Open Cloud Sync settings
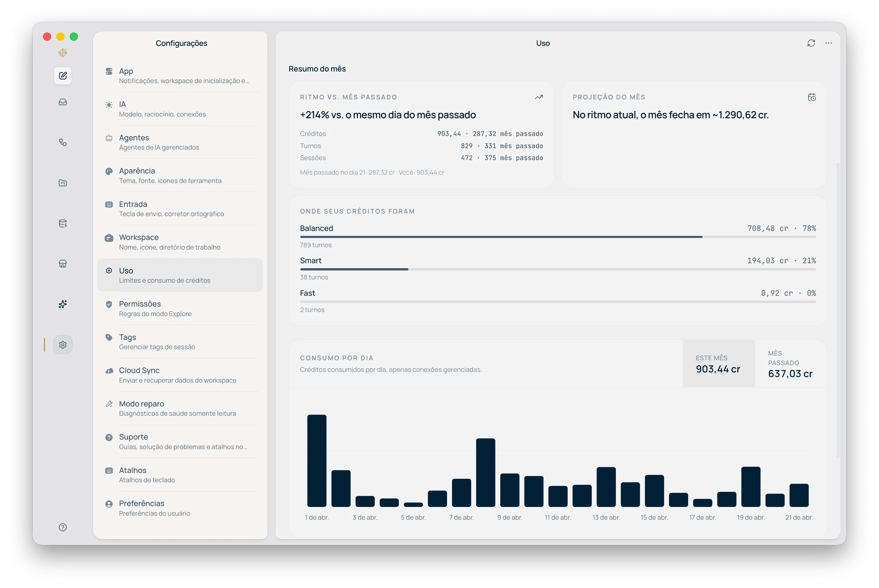The height and width of the screenshot is (588, 879). [180, 375]
